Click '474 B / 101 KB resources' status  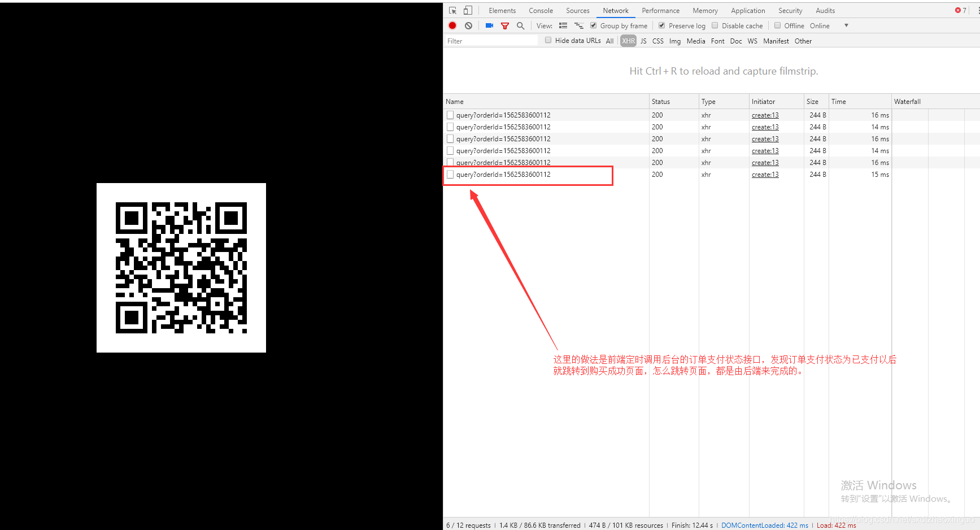point(626,525)
